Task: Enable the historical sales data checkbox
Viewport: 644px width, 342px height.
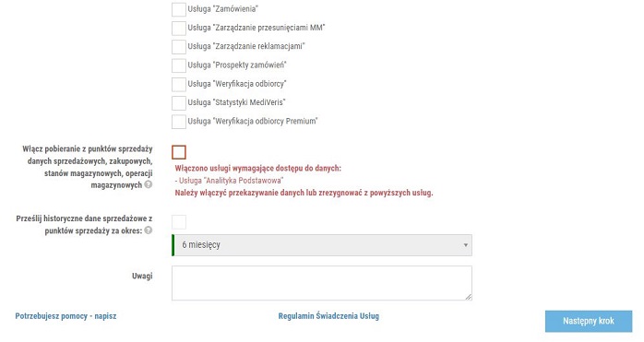Action: (179, 222)
